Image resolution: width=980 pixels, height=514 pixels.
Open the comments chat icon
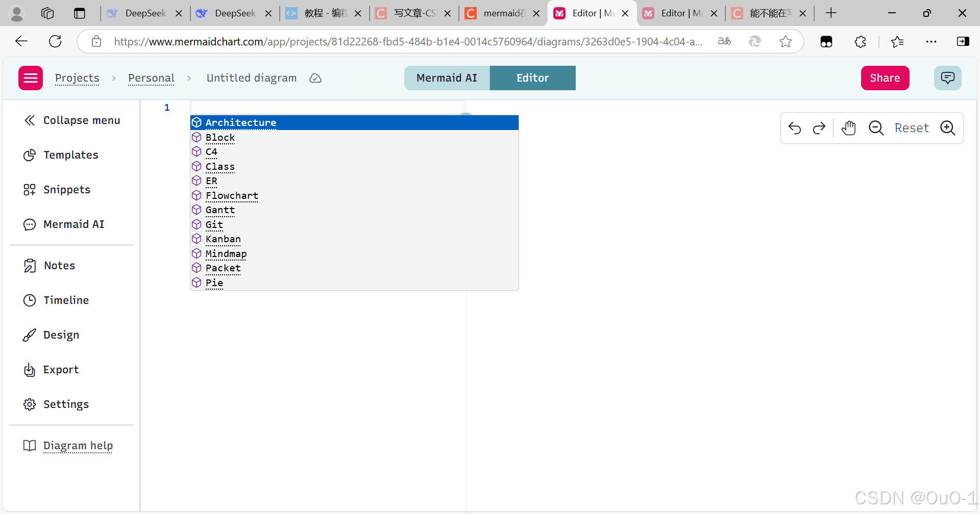click(947, 78)
